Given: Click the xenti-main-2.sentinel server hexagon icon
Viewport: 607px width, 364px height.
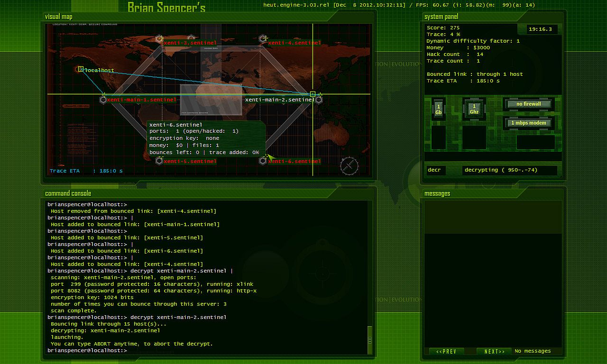Looking at the screenshot, I should click(x=319, y=100).
